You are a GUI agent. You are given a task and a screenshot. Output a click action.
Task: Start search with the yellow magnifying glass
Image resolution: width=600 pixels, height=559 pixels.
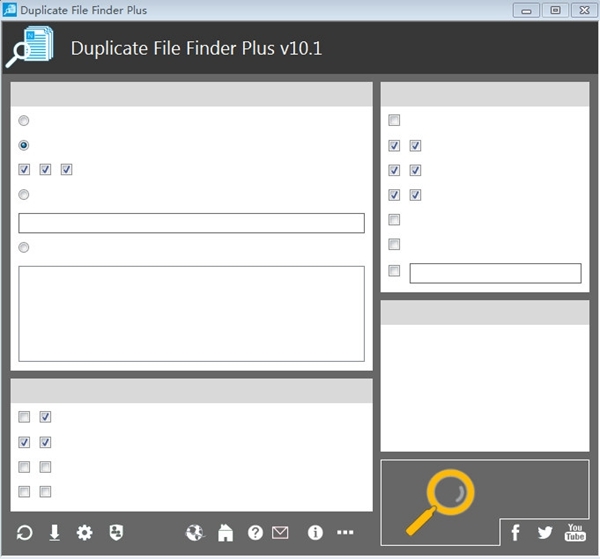pyautogui.click(x=440, y=502)
